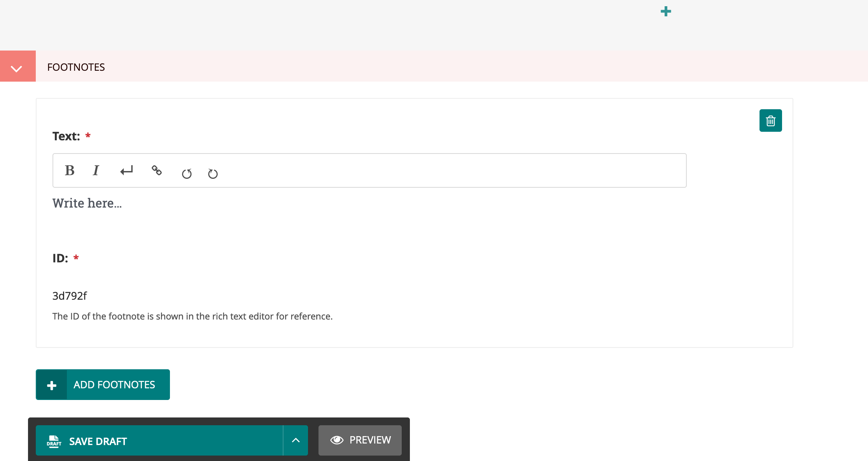
Task: Click the 'Text:' field label
Action: pos(66,136)
